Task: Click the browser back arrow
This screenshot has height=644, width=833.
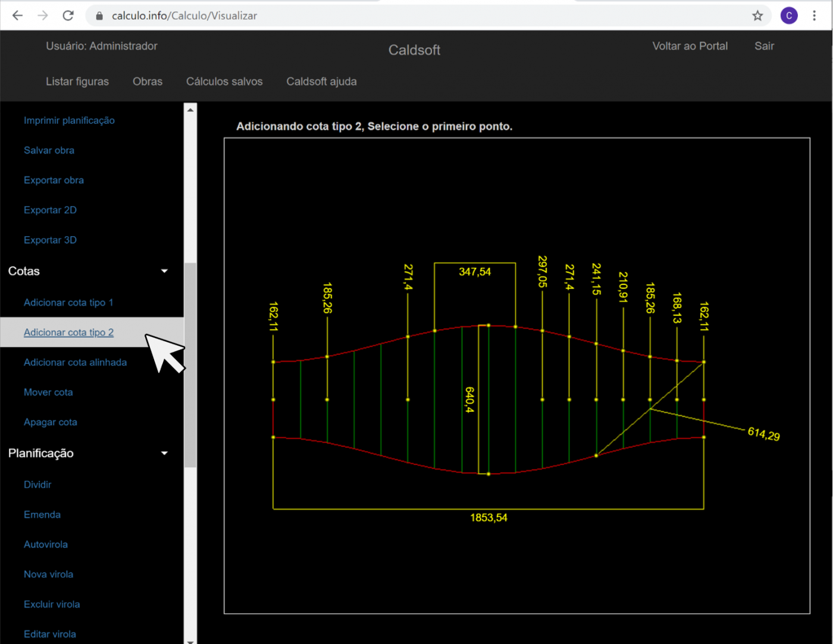Action: click(x=18, y=15)
